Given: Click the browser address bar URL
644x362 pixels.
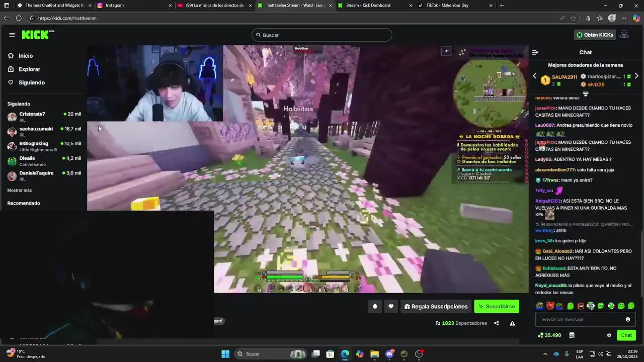Looking at the screenshot, I should [x=67, y=18].
